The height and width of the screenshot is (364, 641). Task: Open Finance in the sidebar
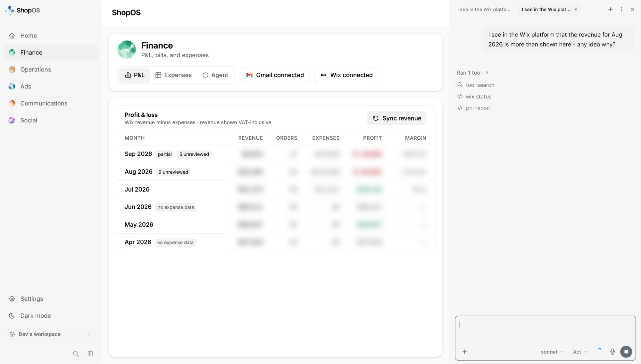[x=51, y=53]
